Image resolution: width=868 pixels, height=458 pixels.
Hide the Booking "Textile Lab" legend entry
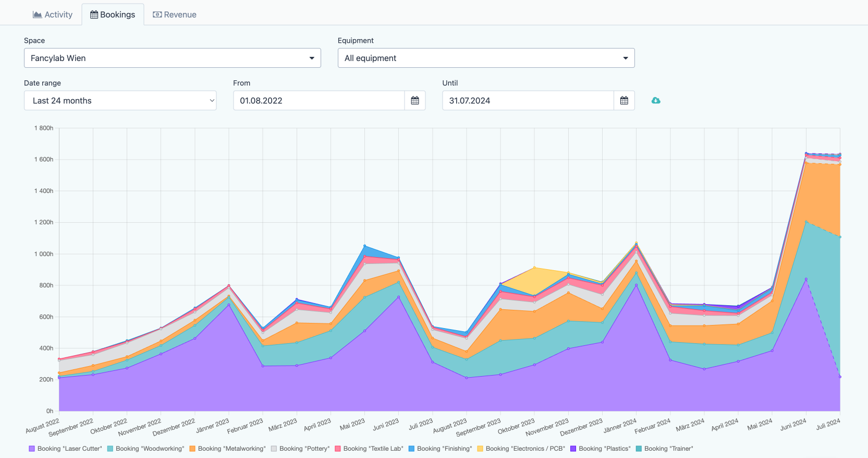[369, 449]
